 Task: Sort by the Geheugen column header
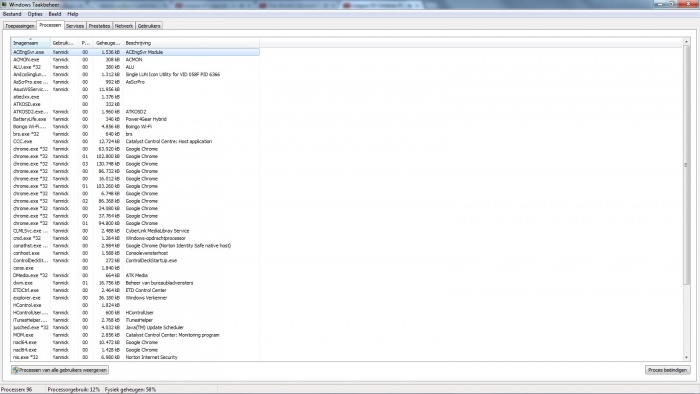(x=108, y=43)
